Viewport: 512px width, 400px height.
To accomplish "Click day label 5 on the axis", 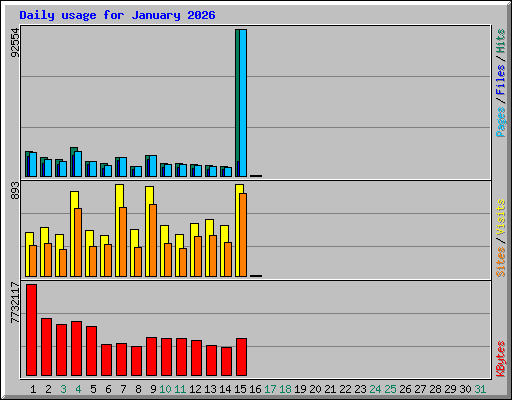I will [x=93, y=389].
